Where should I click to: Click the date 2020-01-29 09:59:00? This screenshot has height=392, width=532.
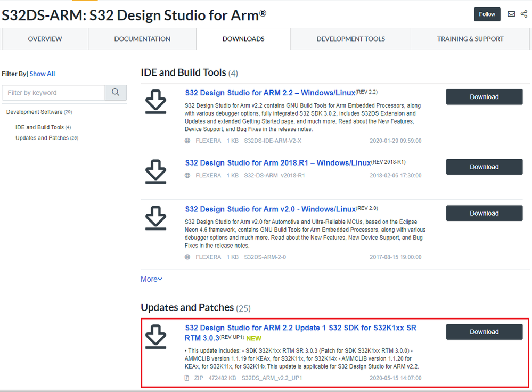point(395,141)
